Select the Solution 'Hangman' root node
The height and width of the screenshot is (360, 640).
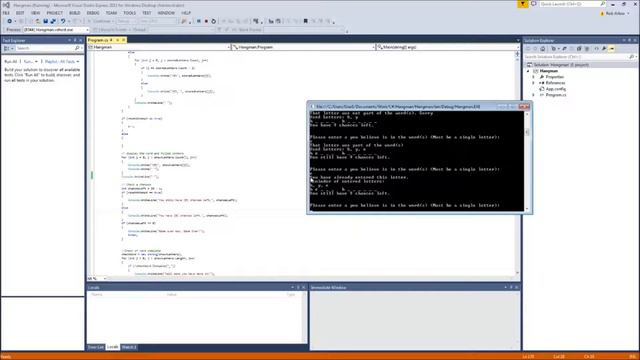click(x=560, y=65)
